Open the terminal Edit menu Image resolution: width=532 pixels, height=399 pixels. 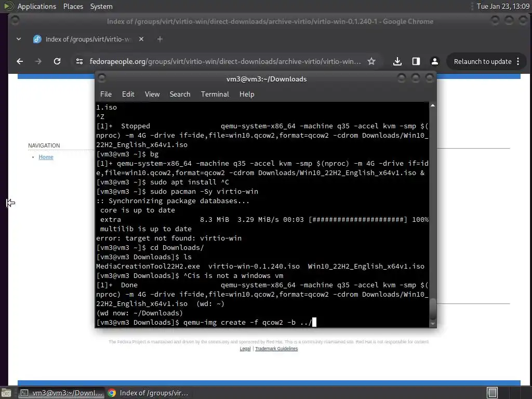click(128, 95)
